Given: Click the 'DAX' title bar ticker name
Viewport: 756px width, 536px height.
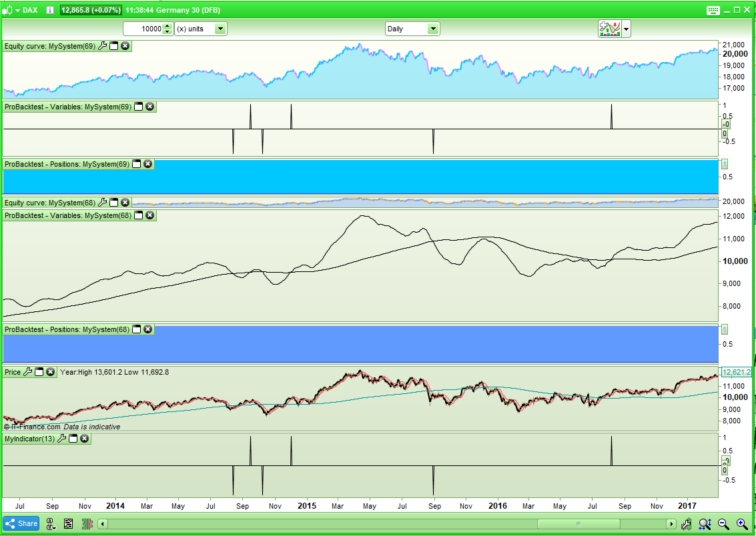Looking at the screenshot, I should click(30, 10).
